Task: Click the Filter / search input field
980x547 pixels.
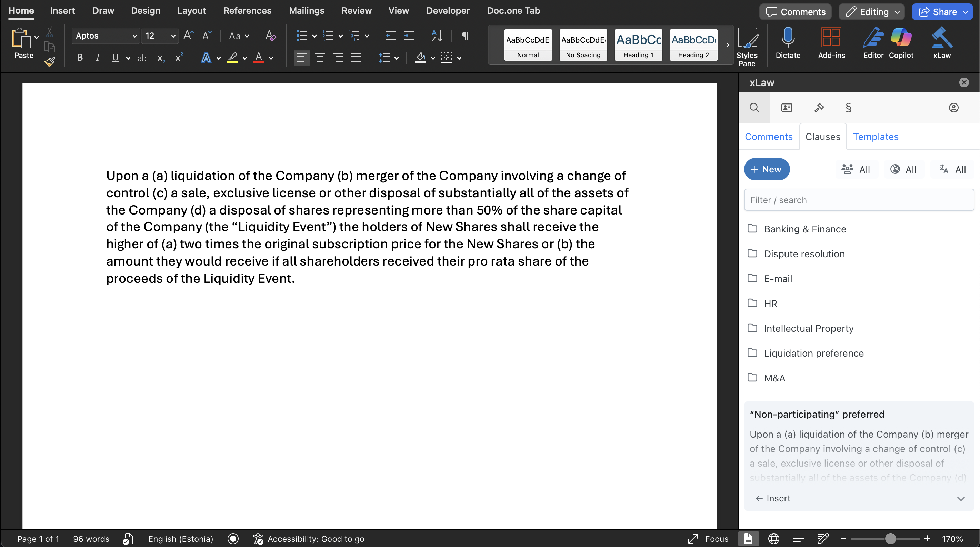Action: click(x=859, y=200)
